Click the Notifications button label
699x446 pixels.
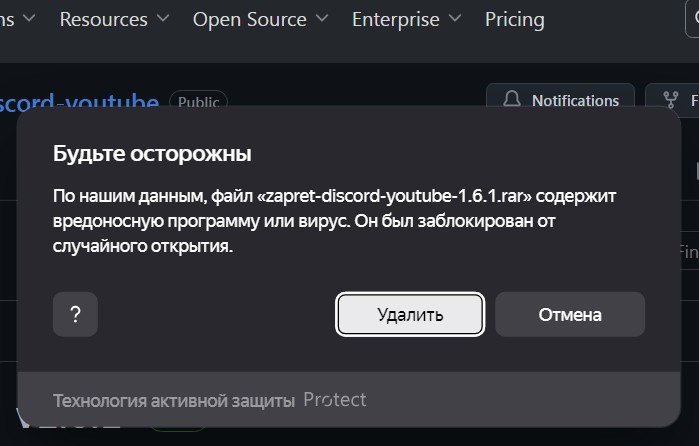576,101
